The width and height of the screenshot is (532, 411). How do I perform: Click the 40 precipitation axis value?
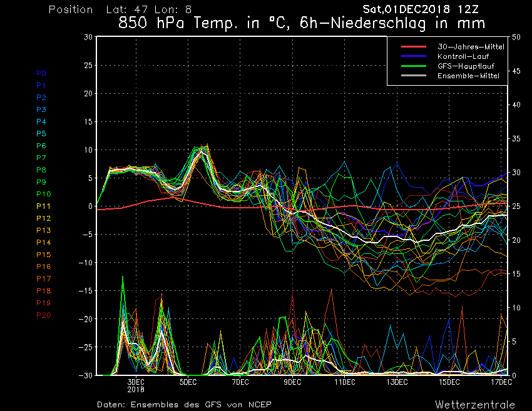tap(516, 105)
